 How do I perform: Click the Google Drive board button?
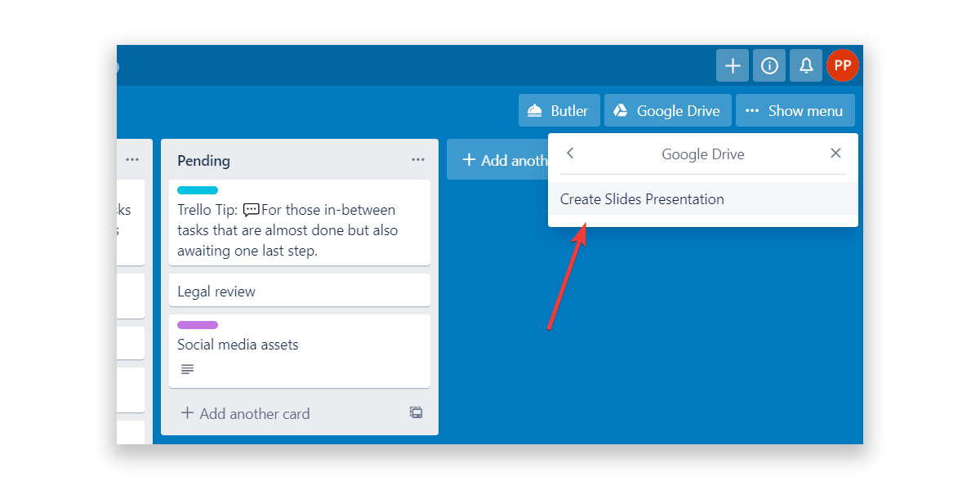[x=668, y=110]
